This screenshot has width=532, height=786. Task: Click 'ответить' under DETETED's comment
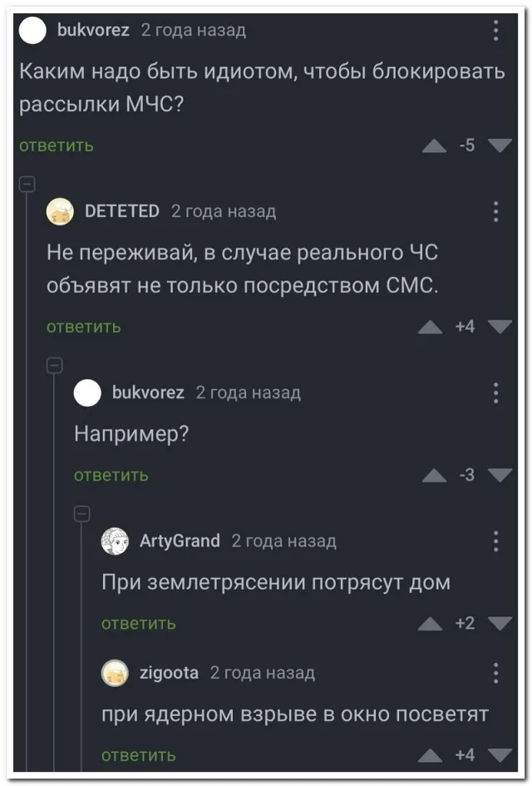pos(84,327)
